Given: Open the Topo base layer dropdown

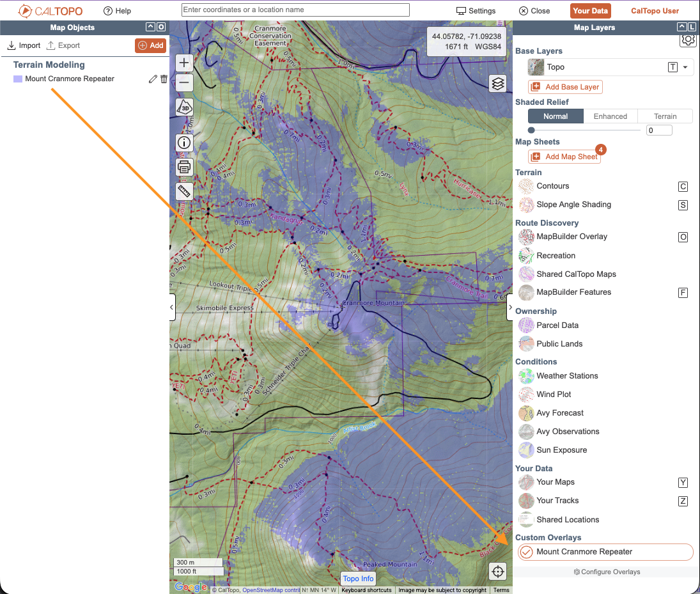Looking at the screenshot, I should (685, 67).
